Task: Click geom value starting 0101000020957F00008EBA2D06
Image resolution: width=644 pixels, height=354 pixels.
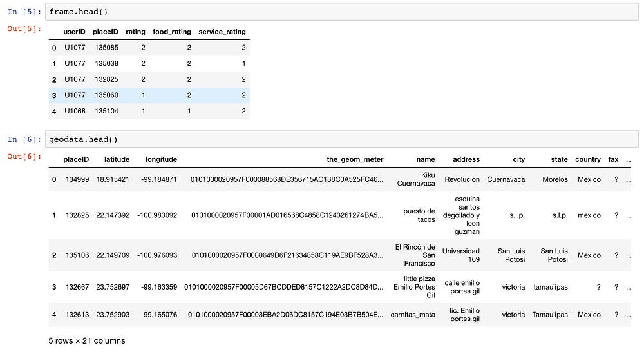Action: pos(285,315)
